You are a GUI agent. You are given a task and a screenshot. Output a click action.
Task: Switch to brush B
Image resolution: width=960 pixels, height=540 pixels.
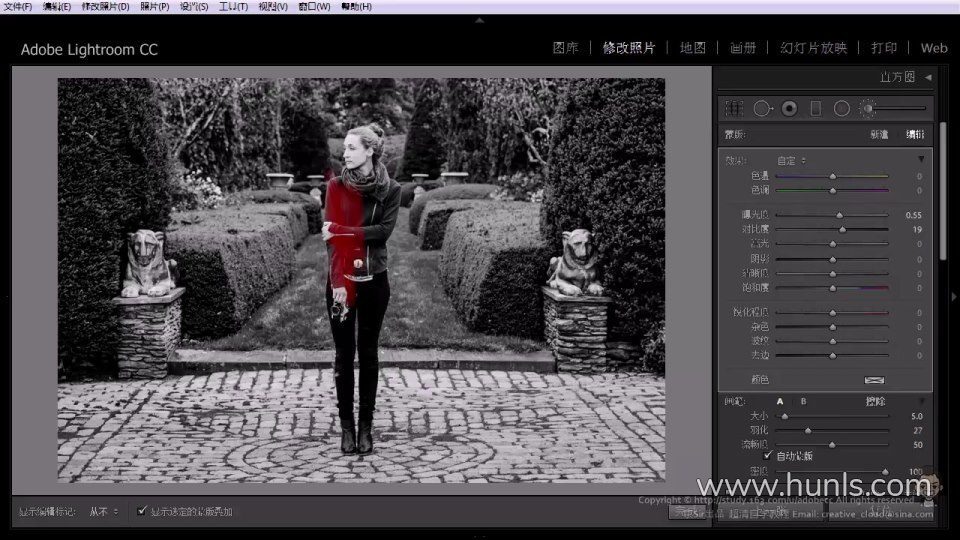pos(802,401)
